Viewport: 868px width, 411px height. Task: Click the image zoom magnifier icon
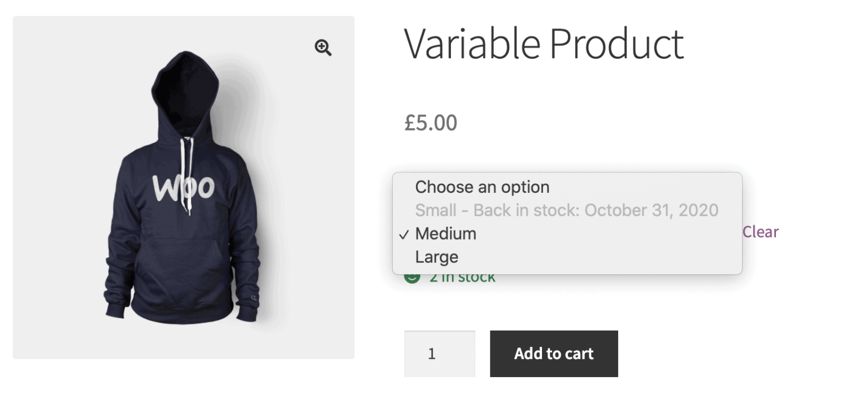(323, 48)
